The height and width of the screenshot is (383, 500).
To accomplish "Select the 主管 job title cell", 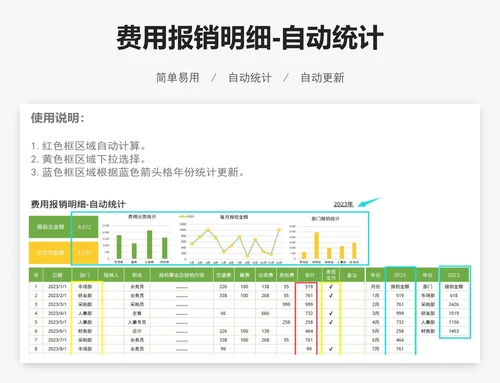I will (x=137, y=313).
